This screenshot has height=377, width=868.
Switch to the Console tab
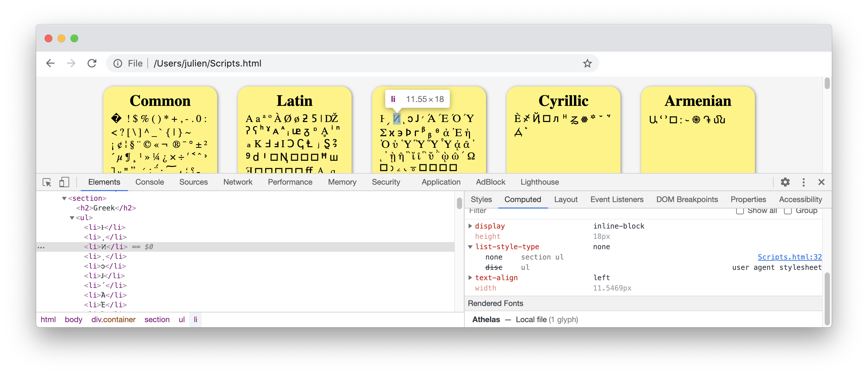(149, 182)
